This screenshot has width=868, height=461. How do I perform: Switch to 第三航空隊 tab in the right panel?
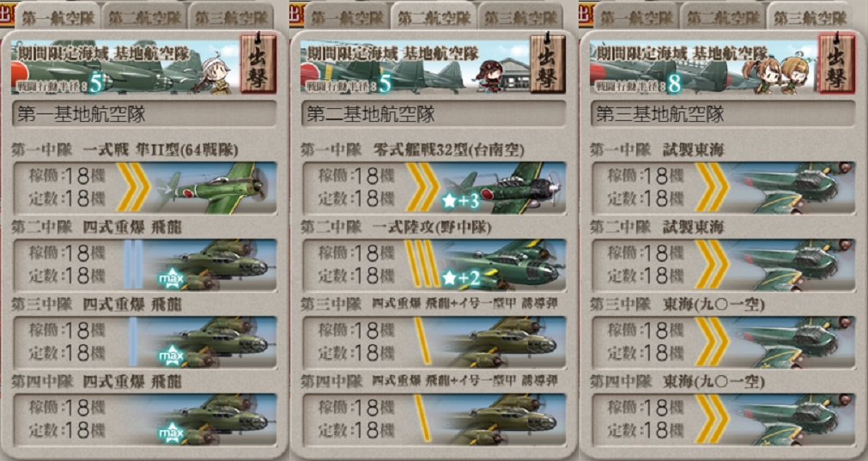pyautogui.click(x=810, y=16)
